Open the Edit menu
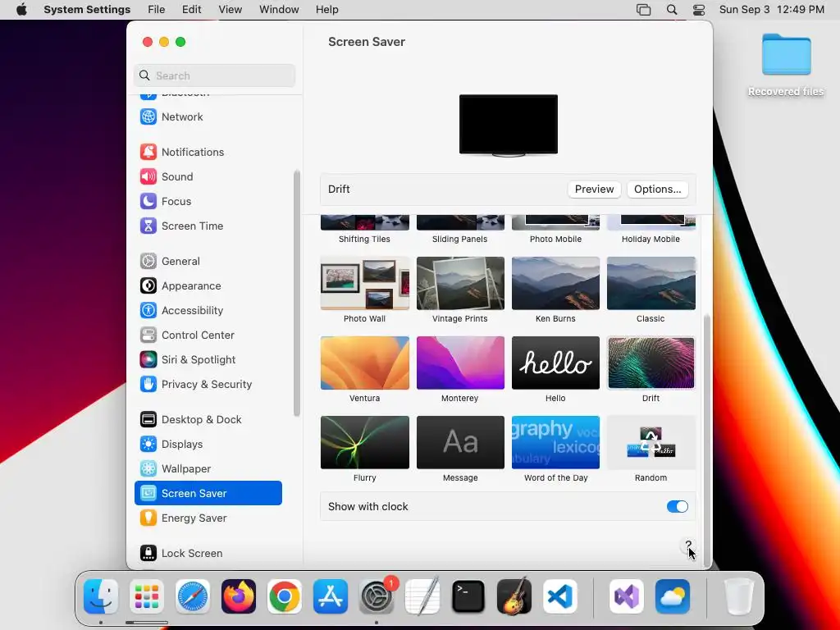The image size is (840, 630). [x=191, y=10]
